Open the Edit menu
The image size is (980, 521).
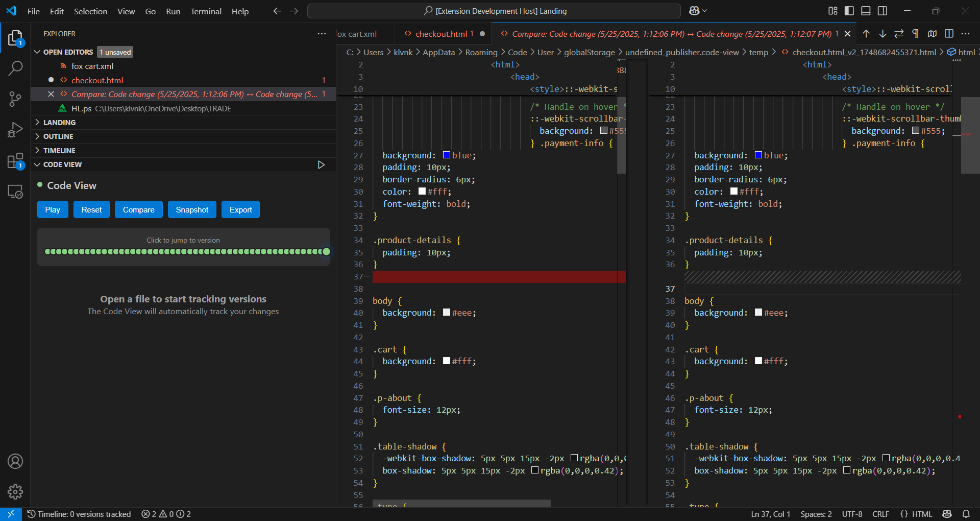point(57,11)
